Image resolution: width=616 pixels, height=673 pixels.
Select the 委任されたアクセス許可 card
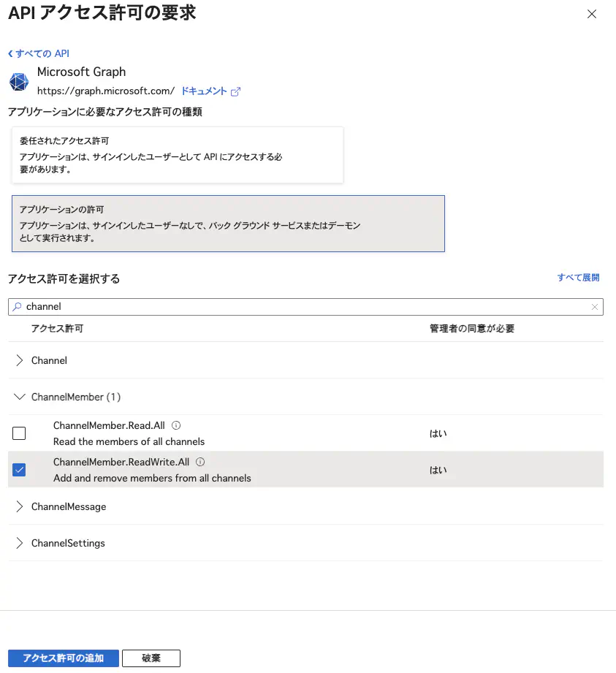point(178,155)
